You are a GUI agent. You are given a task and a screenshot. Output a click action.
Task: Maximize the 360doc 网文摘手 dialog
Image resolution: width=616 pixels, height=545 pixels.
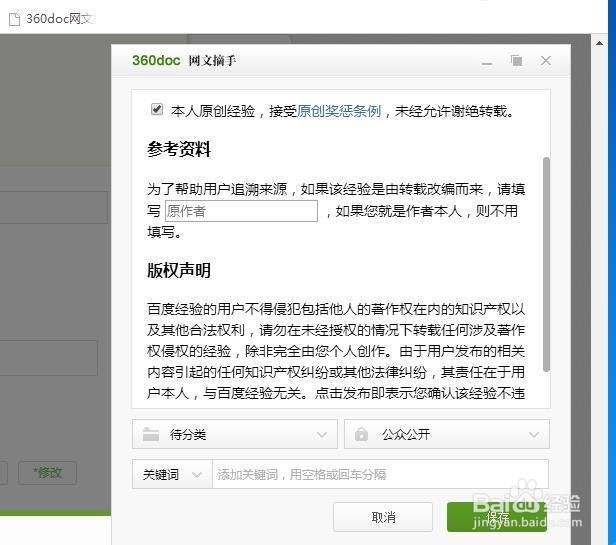[x=517, y=61]
